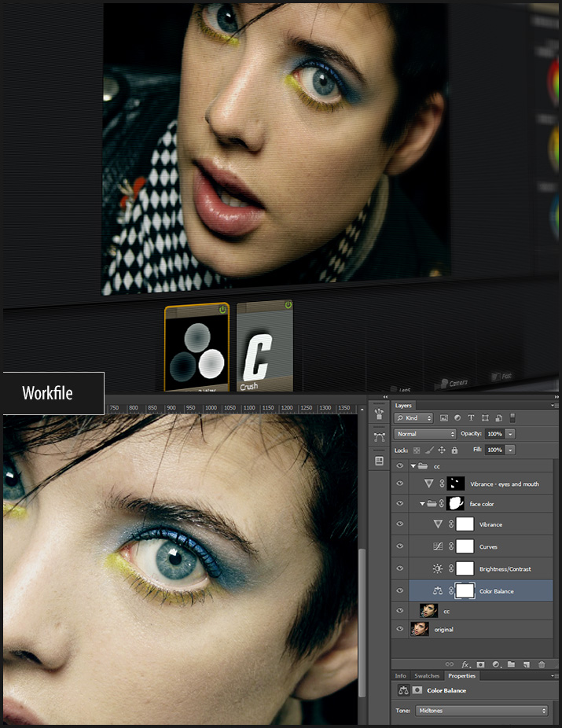562x728 pixels.
Task: Open the brush presets panel icon
Action: (380, 414)
